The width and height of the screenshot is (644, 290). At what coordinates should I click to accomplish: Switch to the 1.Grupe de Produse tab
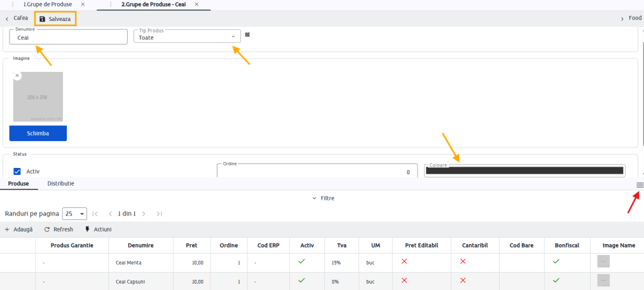(x=47, y=4)
